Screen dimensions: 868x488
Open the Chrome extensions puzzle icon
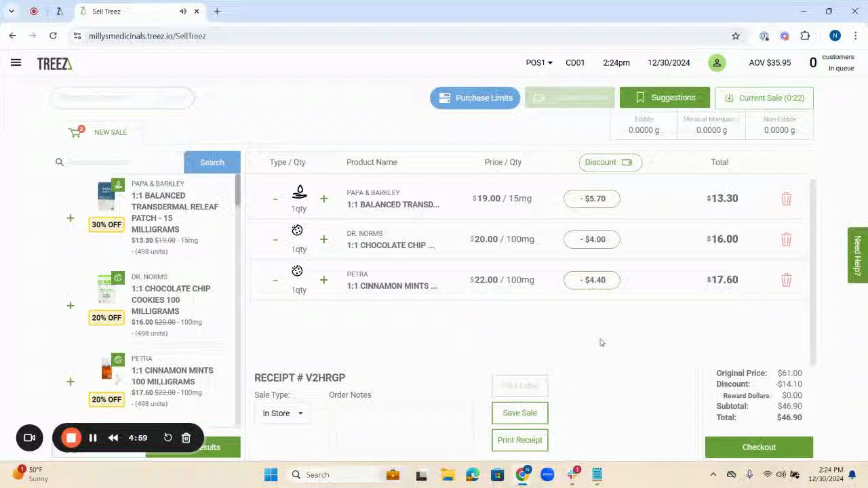[805, 36]
